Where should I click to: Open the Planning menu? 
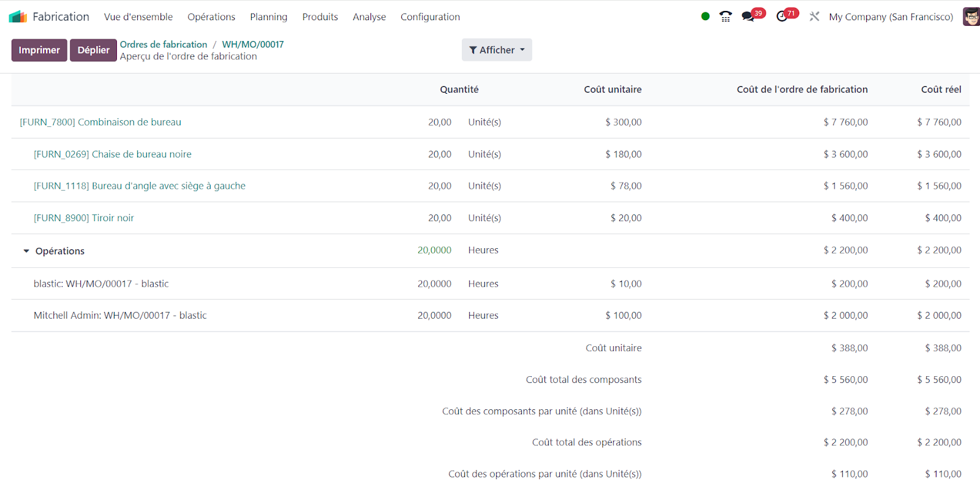pos(268,17)
